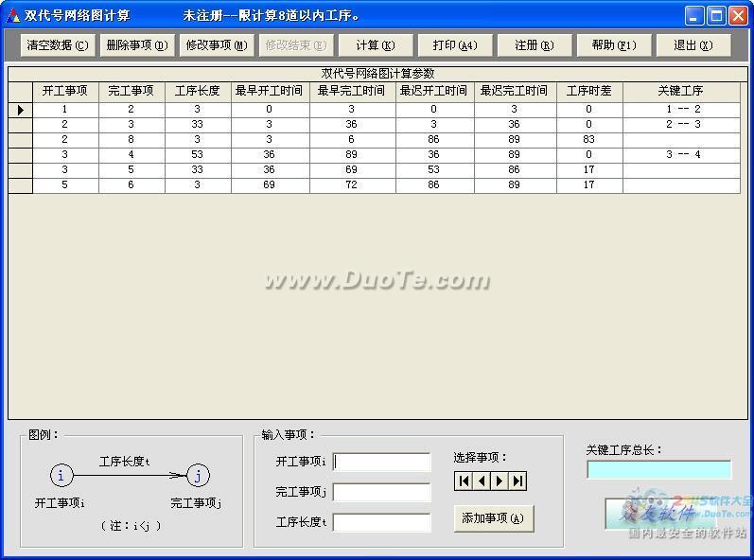
Task: Click 工序长度 cell with value 53
Action: point(198,155)
